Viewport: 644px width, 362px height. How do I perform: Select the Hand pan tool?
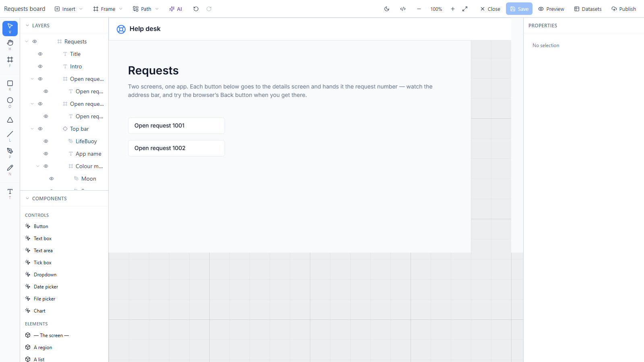pyautogui.click(x=10, y=45)
